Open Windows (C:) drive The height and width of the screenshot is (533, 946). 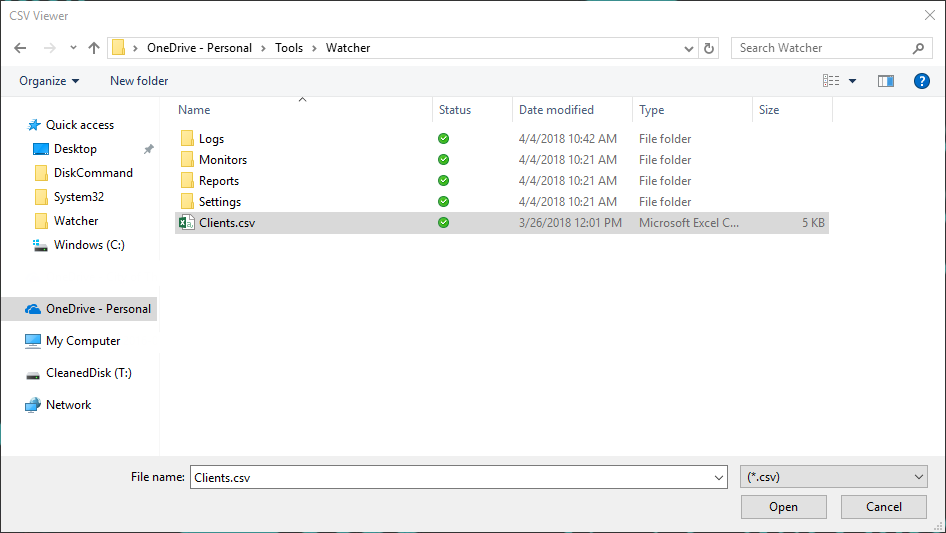89,245
